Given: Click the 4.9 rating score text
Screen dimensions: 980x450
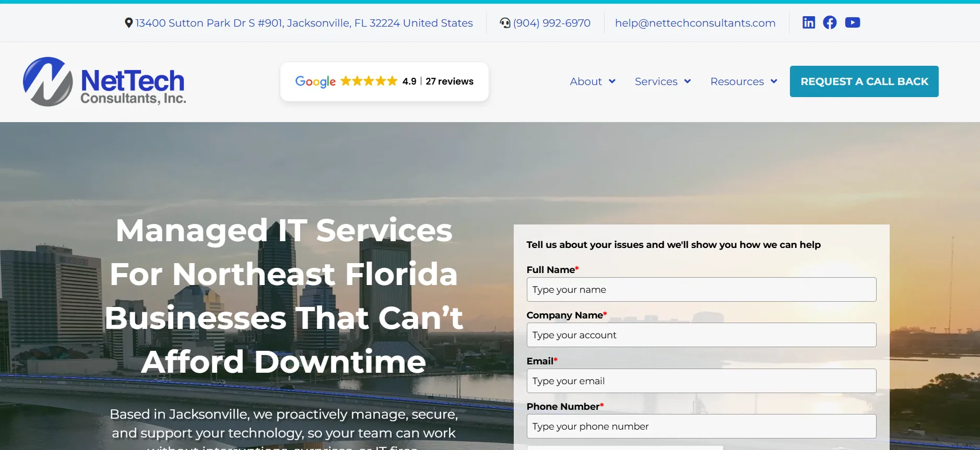Looking at the screenshot, I should pos(409,81).
